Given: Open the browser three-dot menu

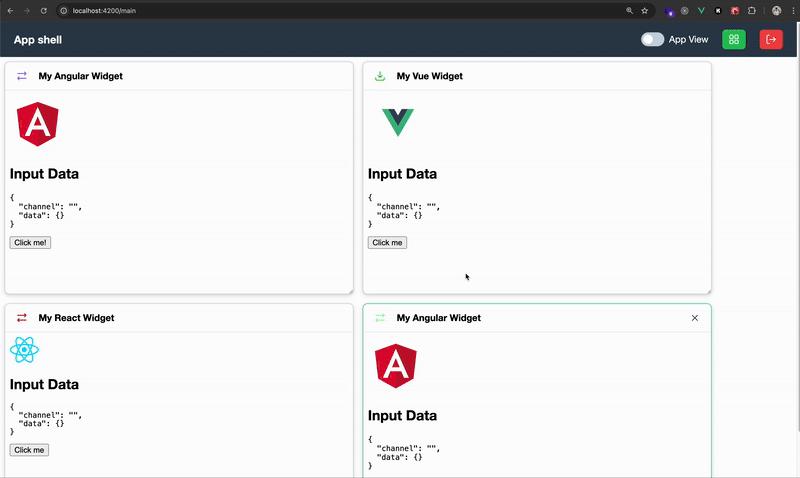Looking at the screenshot, I should [x=793, y=11].
